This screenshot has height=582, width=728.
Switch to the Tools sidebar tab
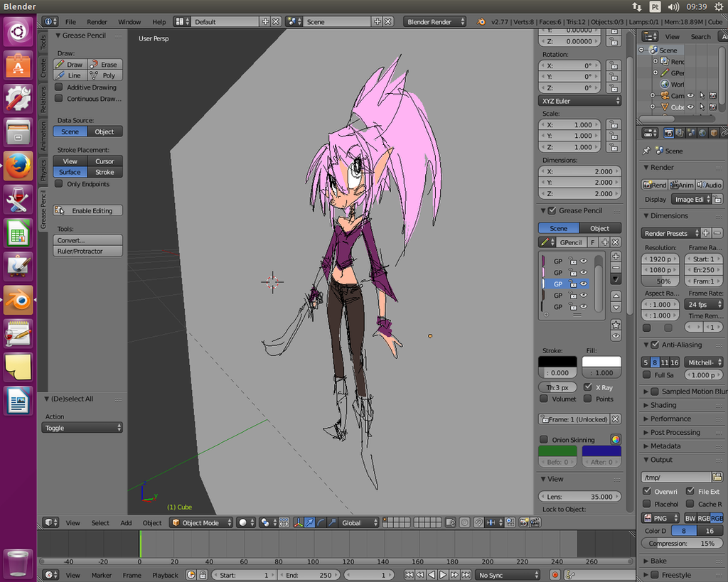(x=43, y=42)
